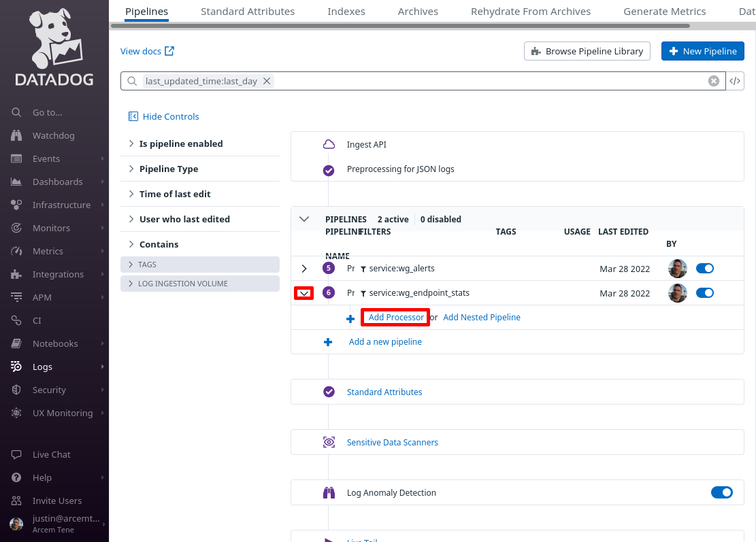Switch to the Indexes tab
This screenshot has height=542, width=756.
[346, 11]
